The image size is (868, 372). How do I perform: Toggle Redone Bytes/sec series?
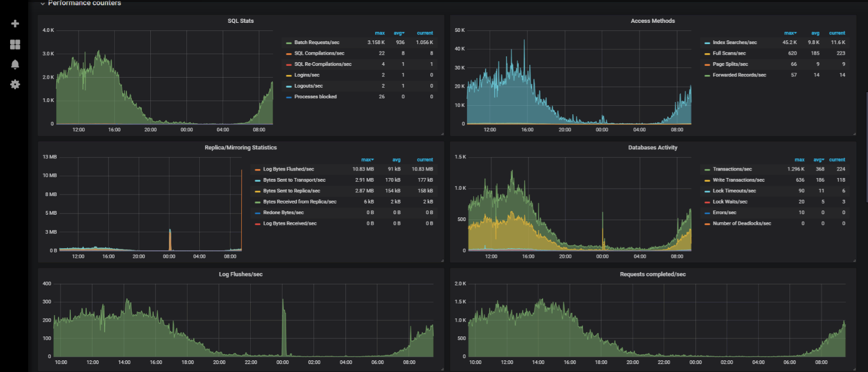coord(283,213)
